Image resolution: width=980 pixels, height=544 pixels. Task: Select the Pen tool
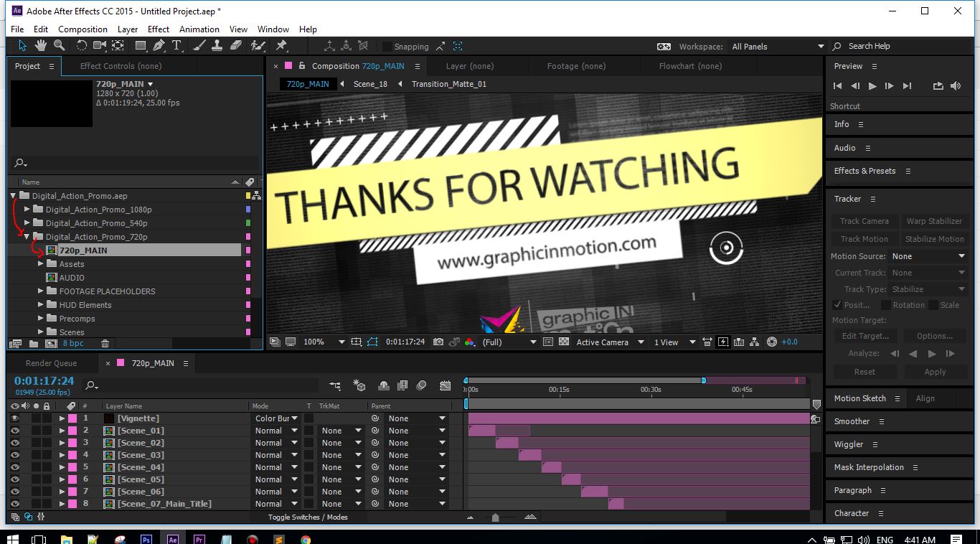(159, 45)
